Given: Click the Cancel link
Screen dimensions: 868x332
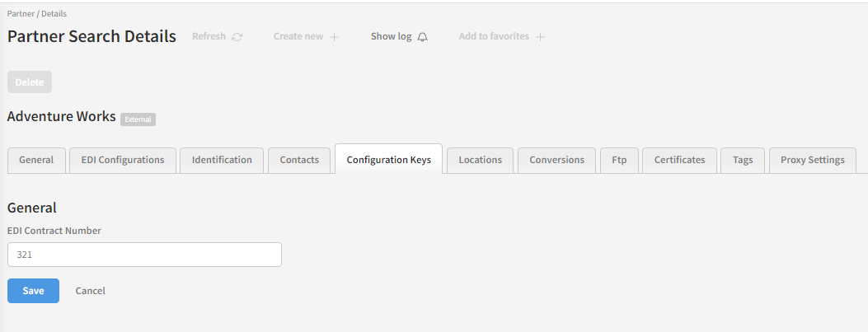Looking at the screenshot, I should (90, 291).
